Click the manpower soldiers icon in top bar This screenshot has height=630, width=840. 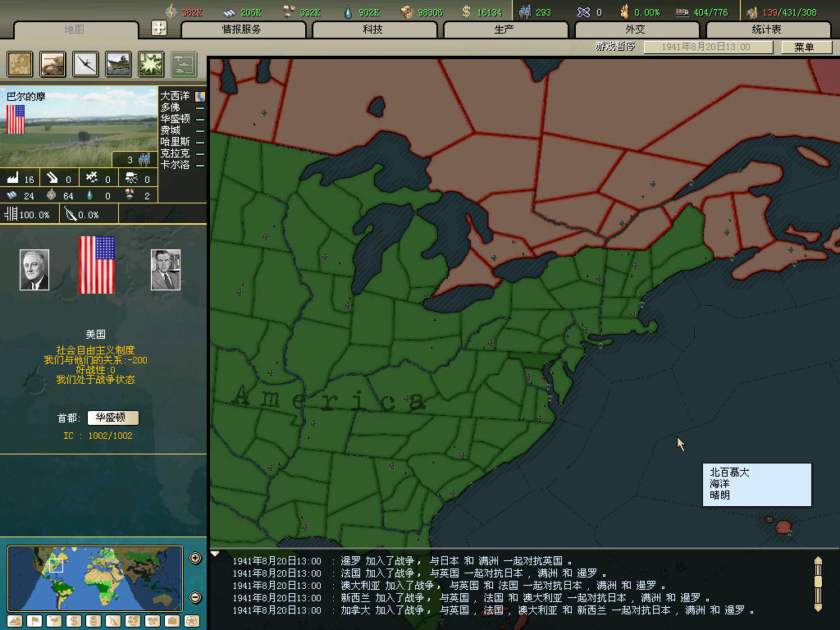(x=525, y=11)
